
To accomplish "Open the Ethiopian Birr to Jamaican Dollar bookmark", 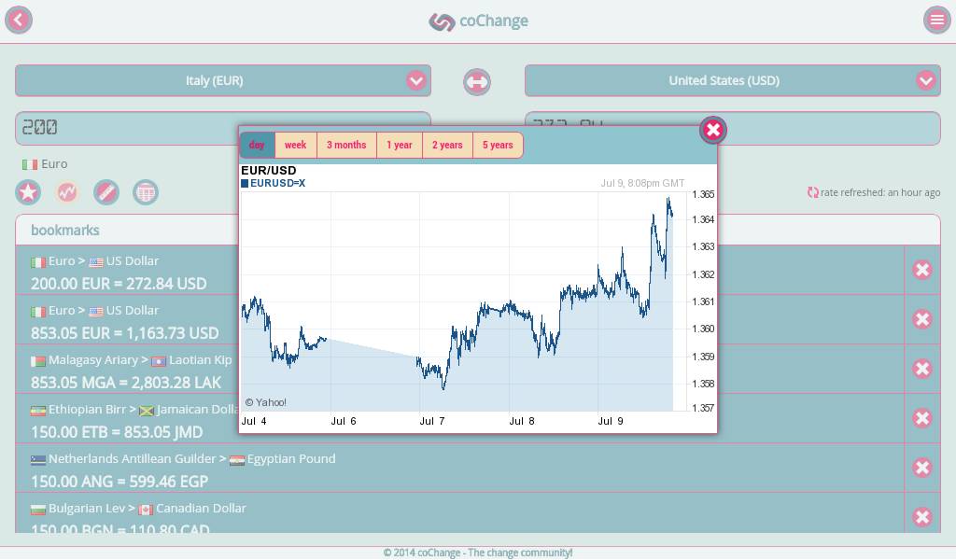I will tap(131, 419).
